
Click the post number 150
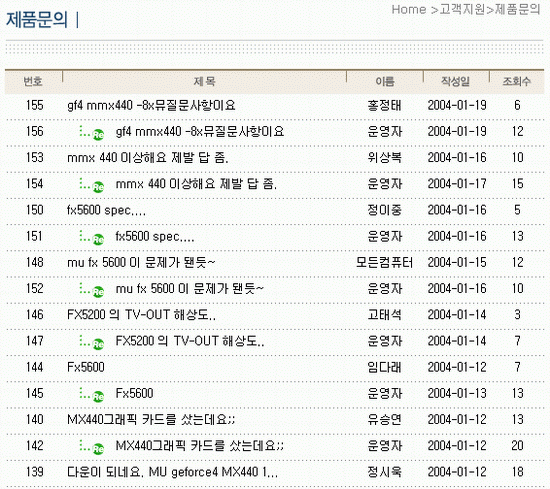click(x=35, y=210)
